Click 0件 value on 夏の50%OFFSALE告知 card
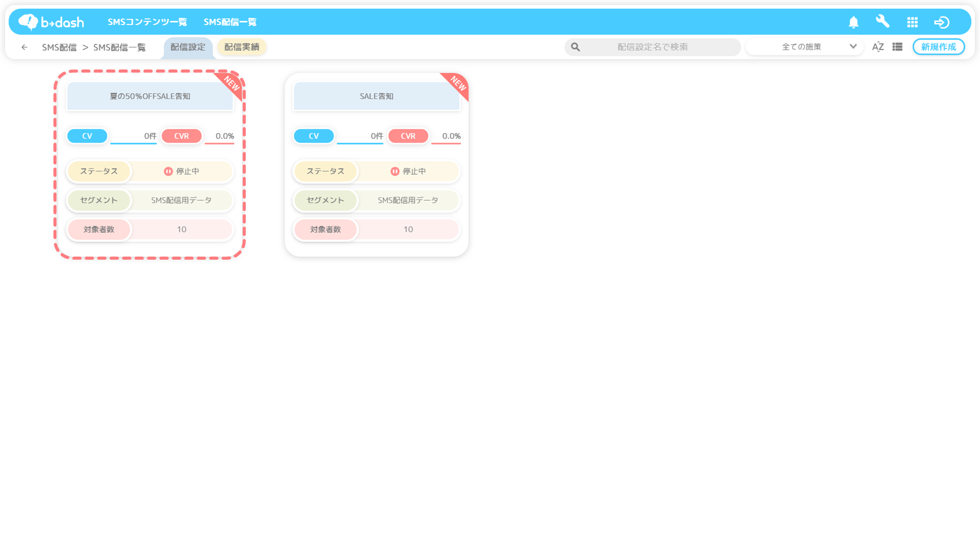The width and height of the screenshot is (980, 551). [x=150, y=136]
